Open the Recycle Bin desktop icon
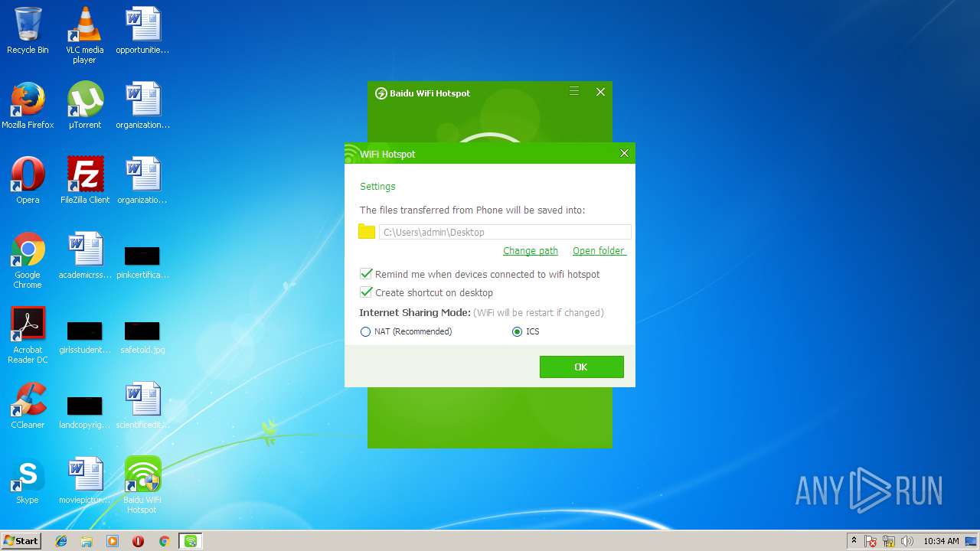The height and width of the screenshot is (551, 980). 28,31
